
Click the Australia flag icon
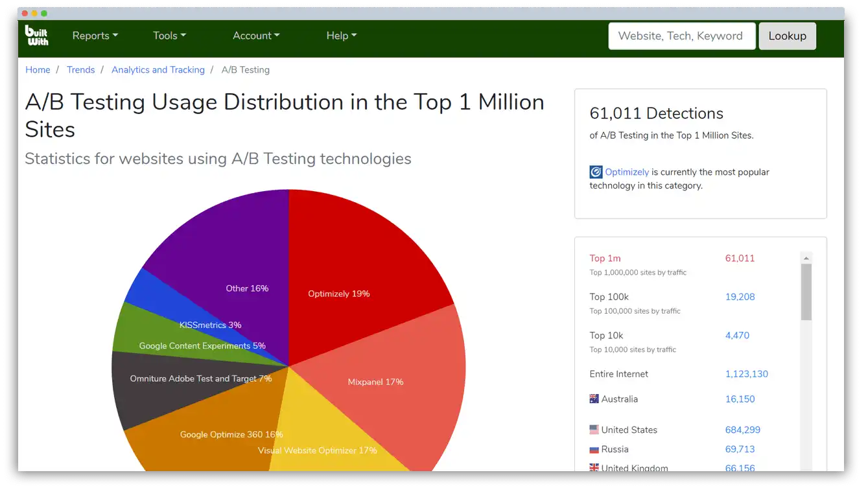coord(594,399)
